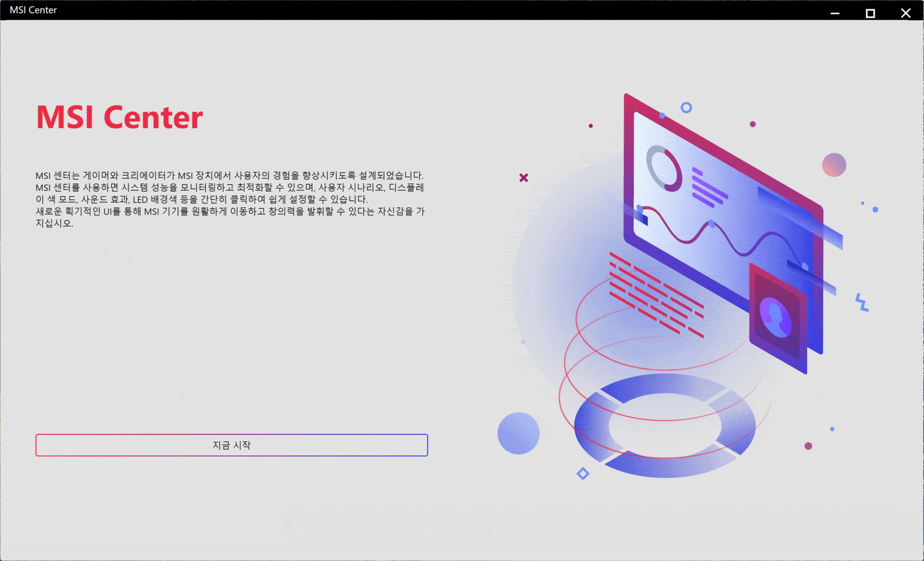Click the large blue circle at bottom
Image resolution: width=924 pixels, height=561 pixels.
[x=518, y=433]
